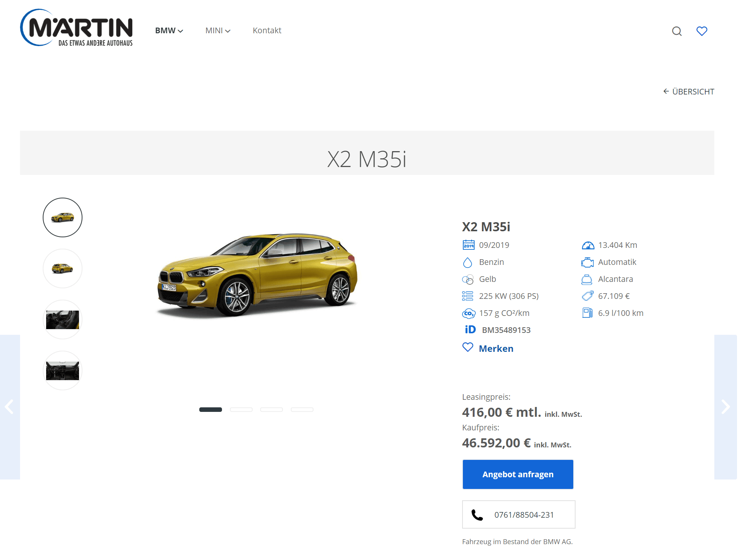748x560 pixels.
Task: Jump to third carousel slide indicator
Action: coord(272,410)
